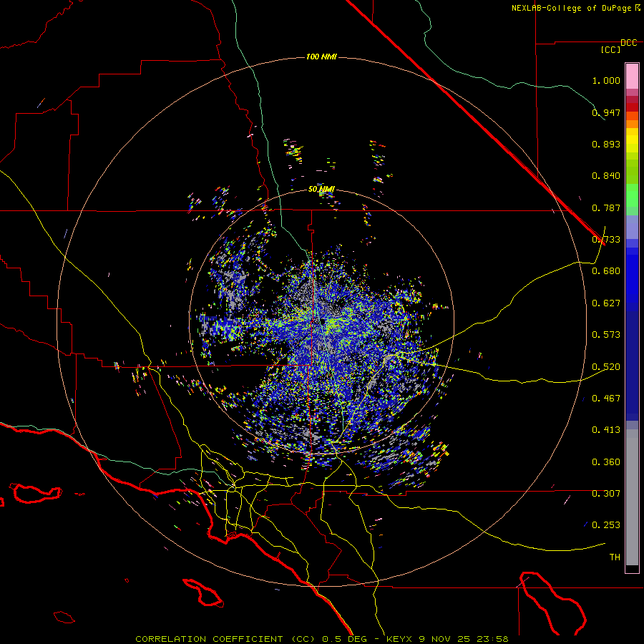Viewport: 644px width, 644px height.
Task: Click the red swatch near 0.947
Action: 632,107
